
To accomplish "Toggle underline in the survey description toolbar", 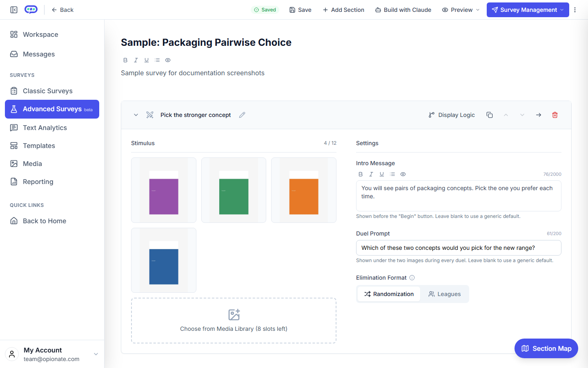I will 147,60.
